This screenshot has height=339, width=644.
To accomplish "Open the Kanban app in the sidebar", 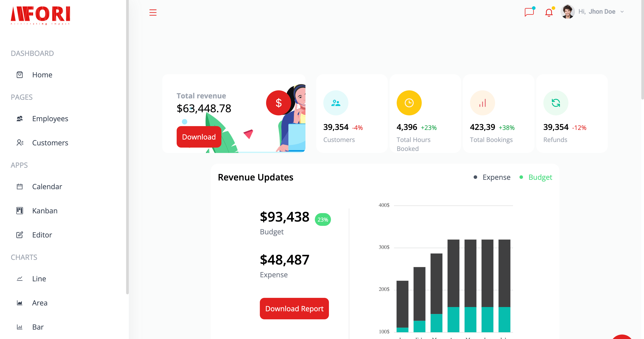I will 45,211.
